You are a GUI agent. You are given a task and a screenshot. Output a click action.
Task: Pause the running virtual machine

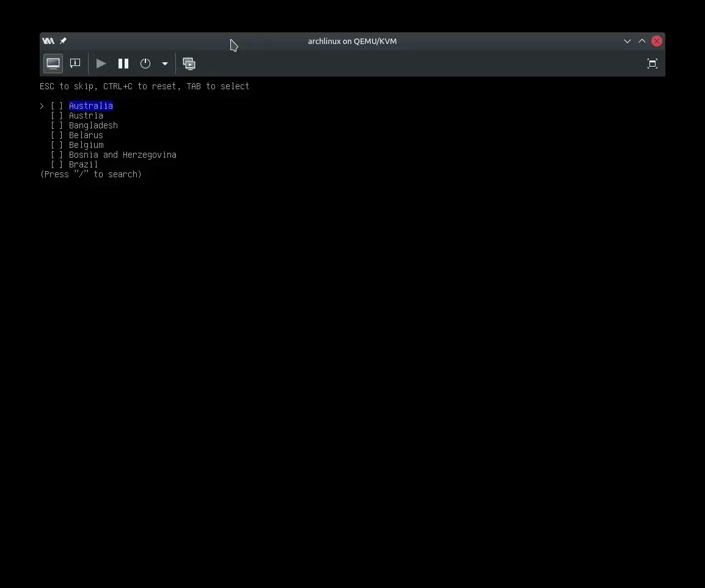point(123,64)
